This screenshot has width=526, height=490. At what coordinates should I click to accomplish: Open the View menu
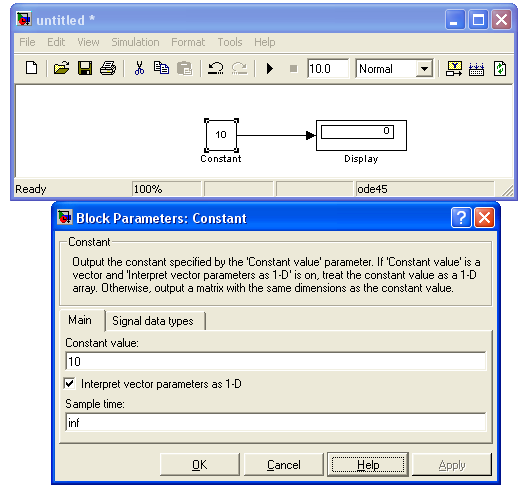(x=88, y=42)
